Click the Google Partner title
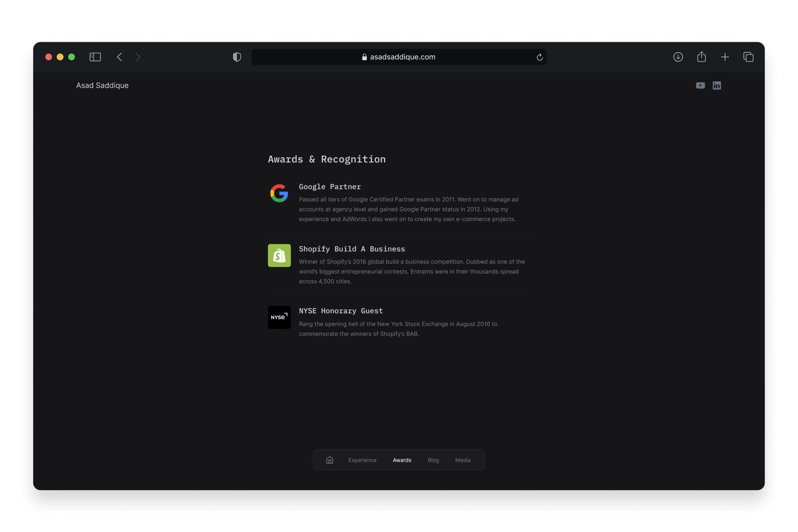The image size is (798, 532). [330, 187]
